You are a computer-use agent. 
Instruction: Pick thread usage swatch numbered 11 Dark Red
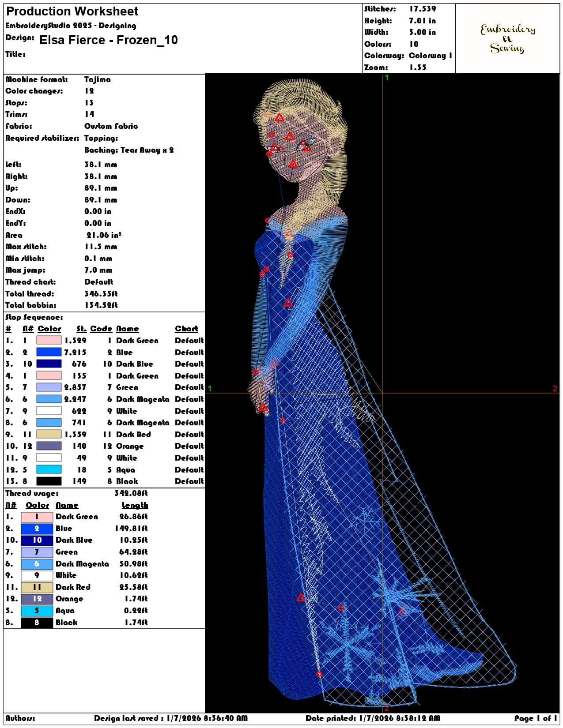(37, 587)
